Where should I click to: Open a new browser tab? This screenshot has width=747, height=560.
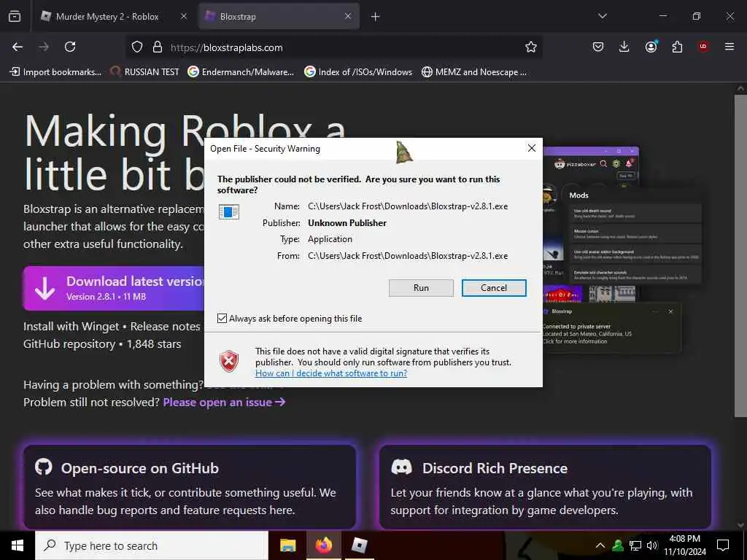pyautogui.click(x=376, y=17)
